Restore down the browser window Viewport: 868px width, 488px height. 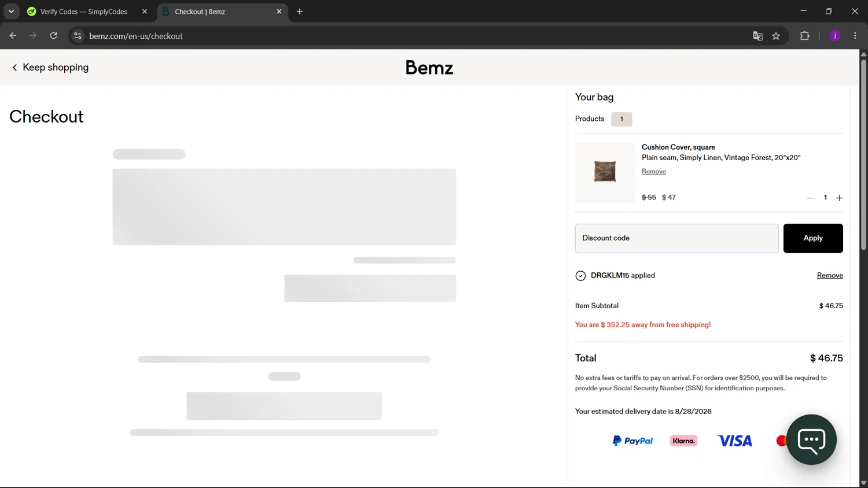point(829,11)
